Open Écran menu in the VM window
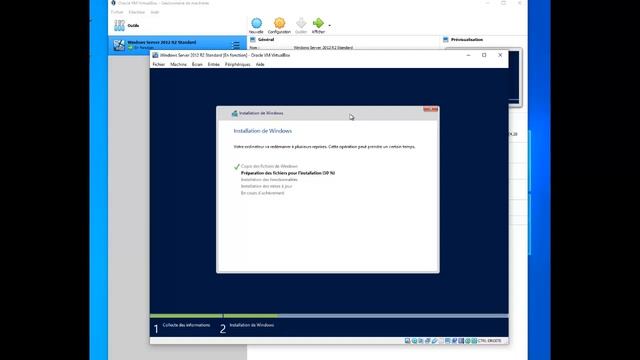Image resolution: width=640 pixels, height=360 pixels. (197, 64)
